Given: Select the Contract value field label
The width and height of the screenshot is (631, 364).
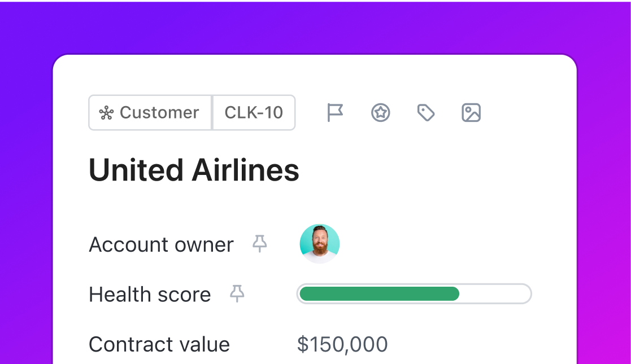Looking at the screenshot, I should pos(159,344).
